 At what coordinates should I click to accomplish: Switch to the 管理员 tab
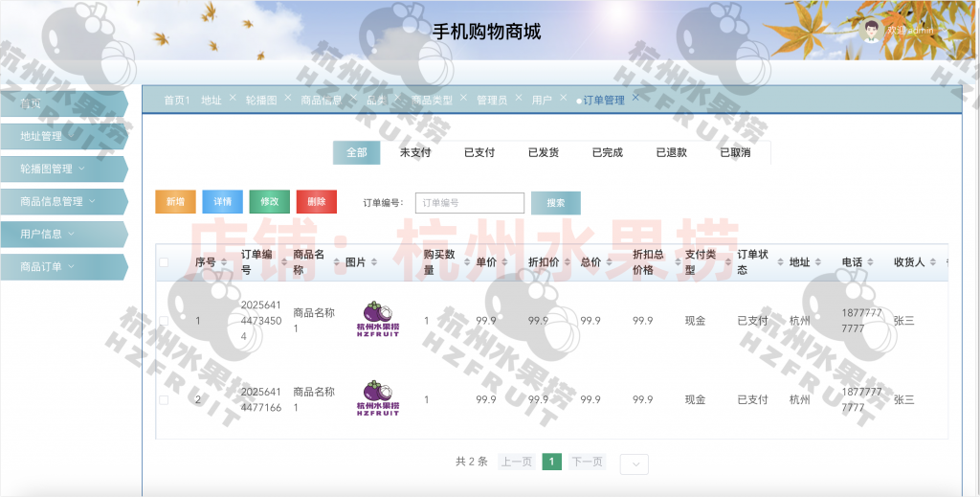[x=492, y=100]
